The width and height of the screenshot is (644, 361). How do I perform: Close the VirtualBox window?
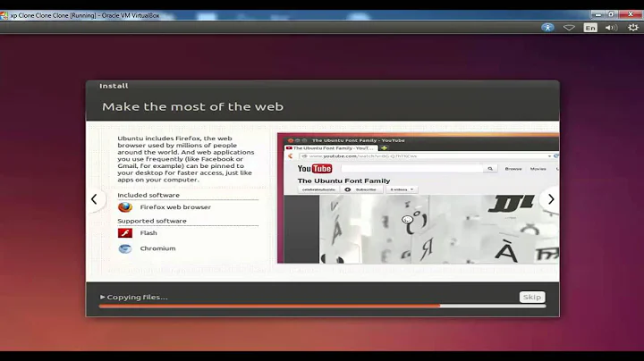(631, 14)
